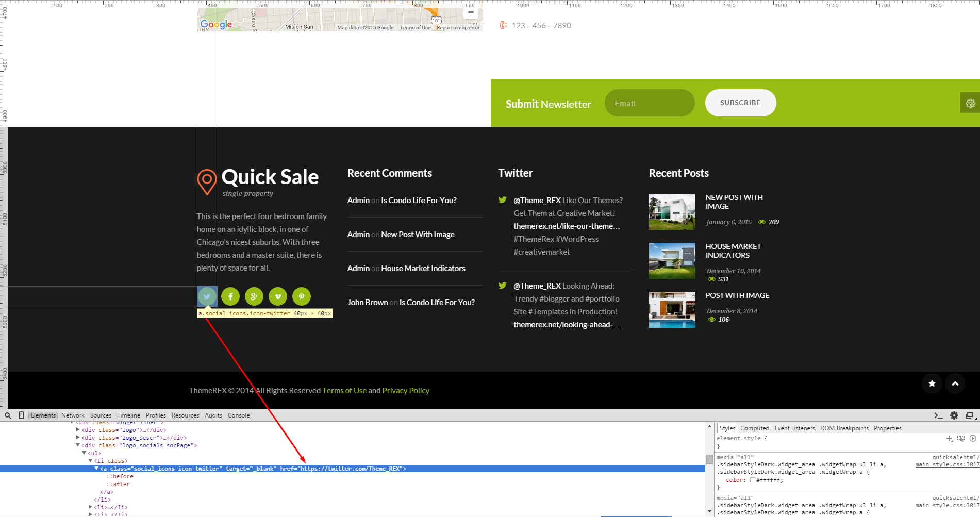
Task: Click the white color swatch for #ffffff
Action: tap(753, 480)
